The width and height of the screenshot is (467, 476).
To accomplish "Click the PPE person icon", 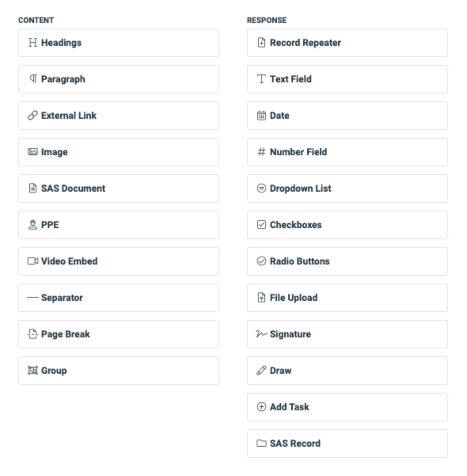I will 33,225.
